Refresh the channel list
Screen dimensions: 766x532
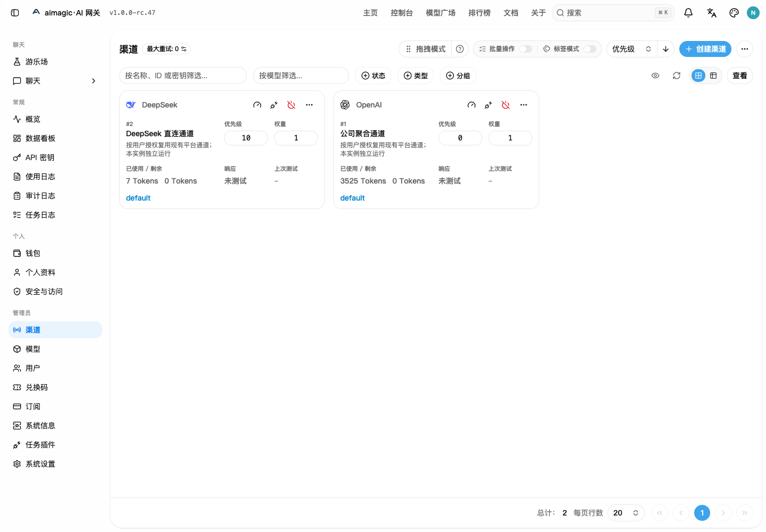point(677,76)
